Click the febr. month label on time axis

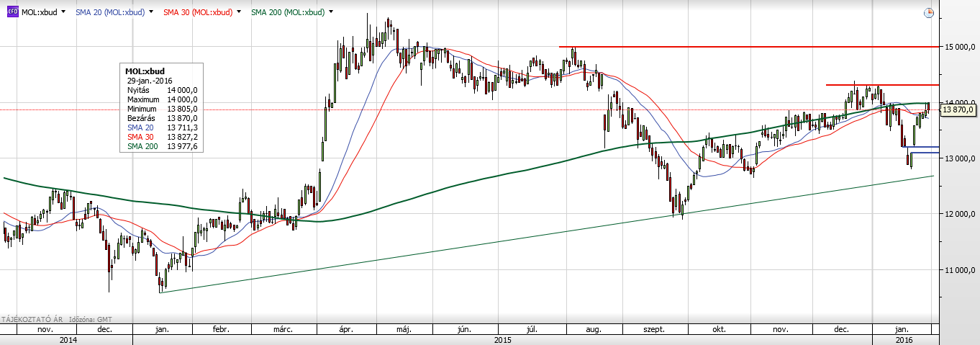(x=220, y=329)
